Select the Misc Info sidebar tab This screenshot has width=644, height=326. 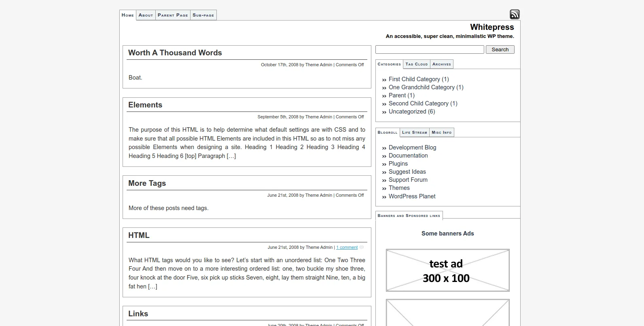(x=442, y=133)
